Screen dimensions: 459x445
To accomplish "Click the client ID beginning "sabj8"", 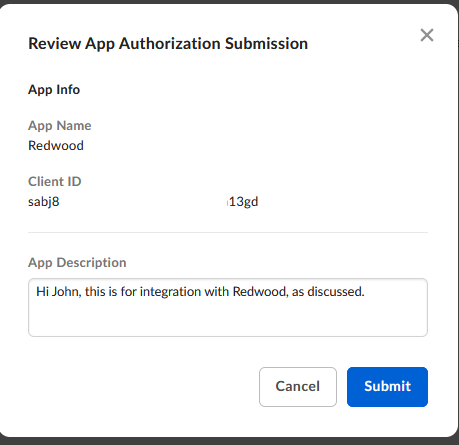I will pyautogui.click(x=44, y=202).
